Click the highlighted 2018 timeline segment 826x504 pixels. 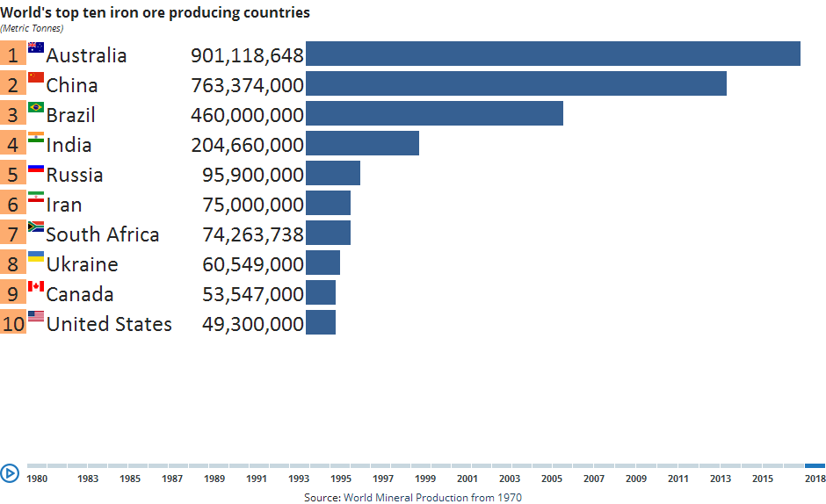click(x=815, y=466)
